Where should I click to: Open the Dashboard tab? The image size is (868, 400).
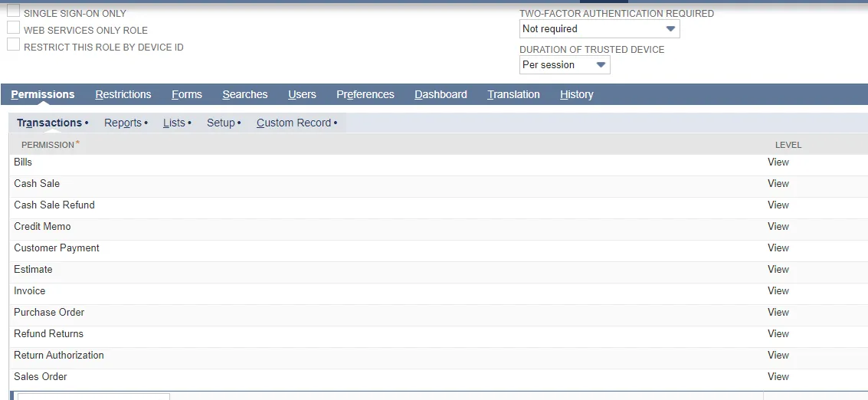click(x=441, y=95)
